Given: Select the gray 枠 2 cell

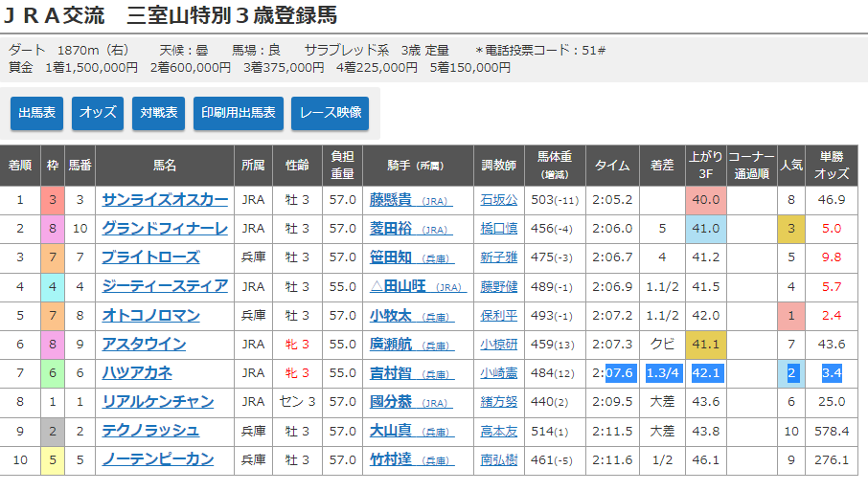Looking at the screenshot, I should pos(53,431).
